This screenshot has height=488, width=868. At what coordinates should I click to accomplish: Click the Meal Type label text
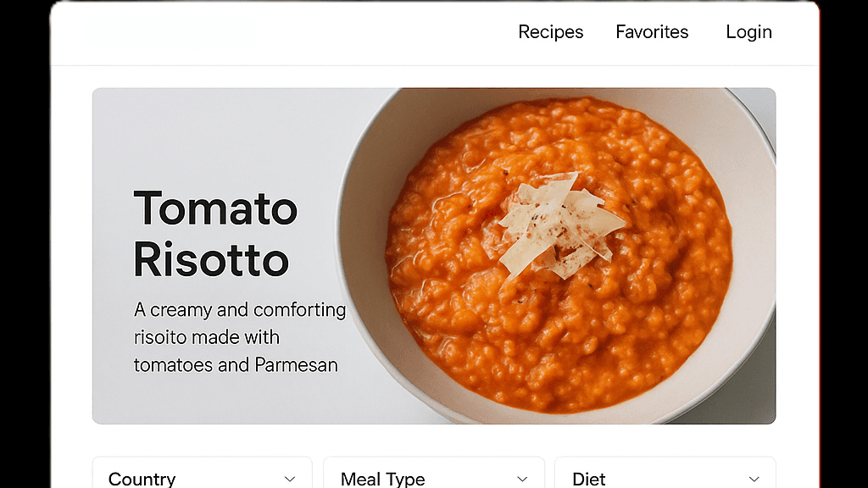(x=382, y=479)
